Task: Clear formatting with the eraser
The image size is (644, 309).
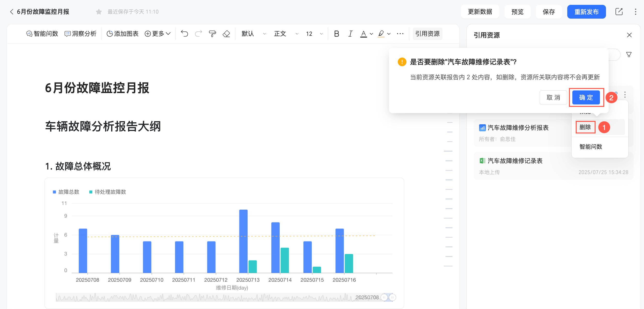Action: [226, 34]
